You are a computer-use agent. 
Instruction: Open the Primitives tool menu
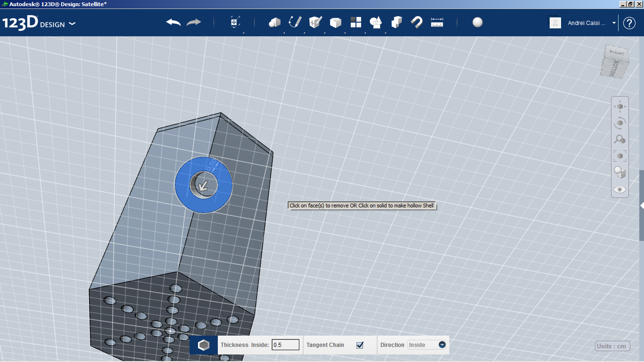coord(274,22)
